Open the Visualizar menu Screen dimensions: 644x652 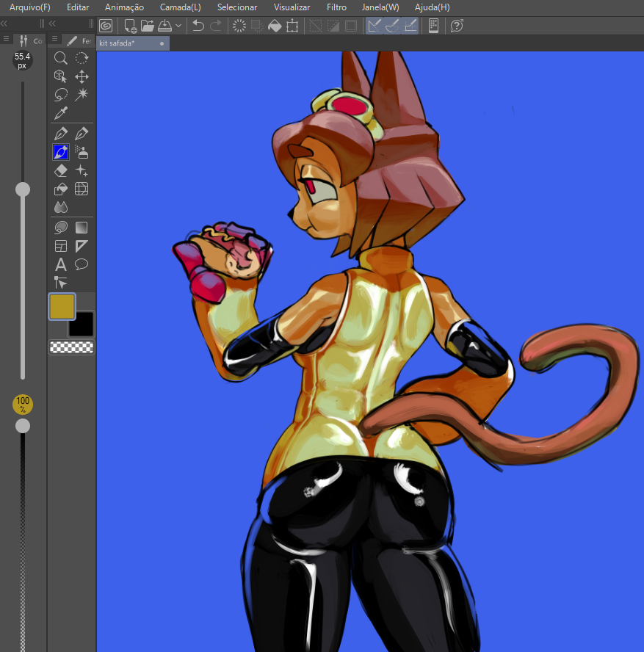[292, 7]
